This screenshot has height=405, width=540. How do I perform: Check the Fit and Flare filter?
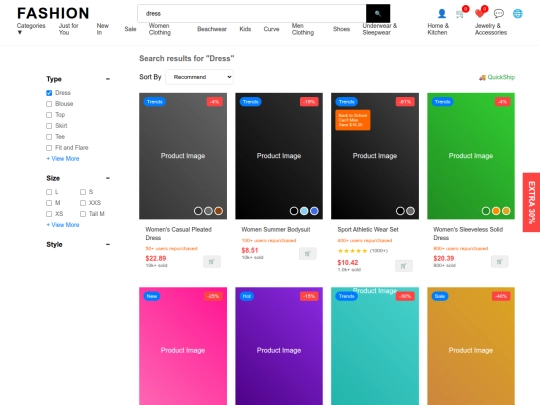49,148
